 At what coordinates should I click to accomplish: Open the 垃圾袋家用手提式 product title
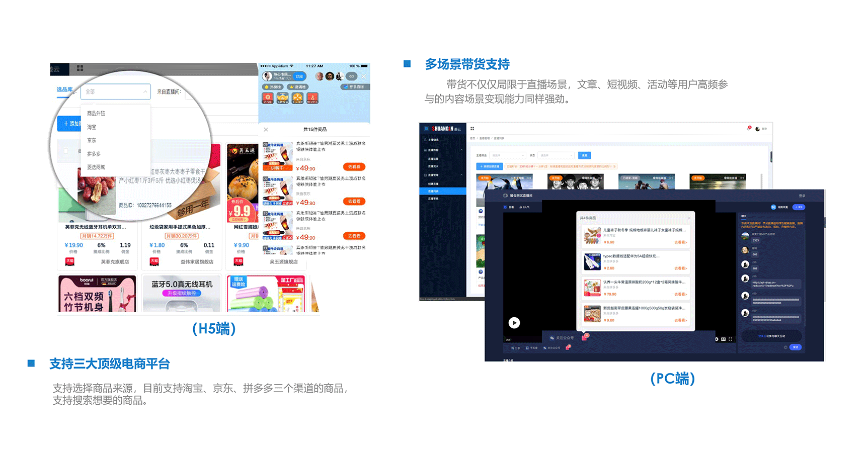coord(180,227)
